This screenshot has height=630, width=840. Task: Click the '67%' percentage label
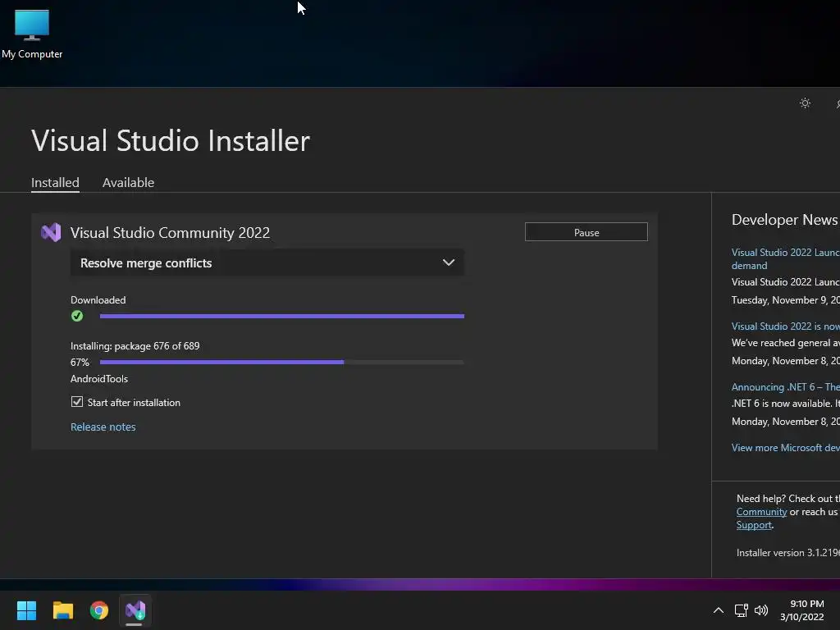80,362
